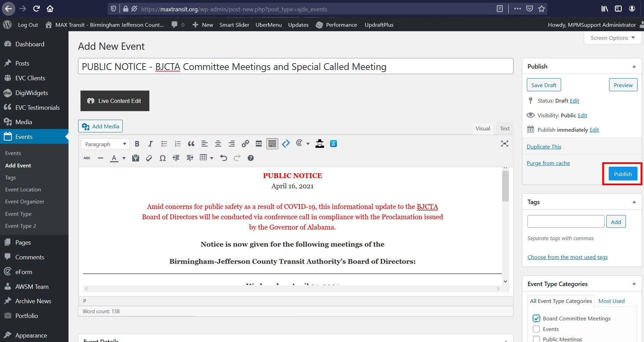The width and height of the screenshot is (644, 342).
Task: Click the event title input field
Action: [296, 66]
